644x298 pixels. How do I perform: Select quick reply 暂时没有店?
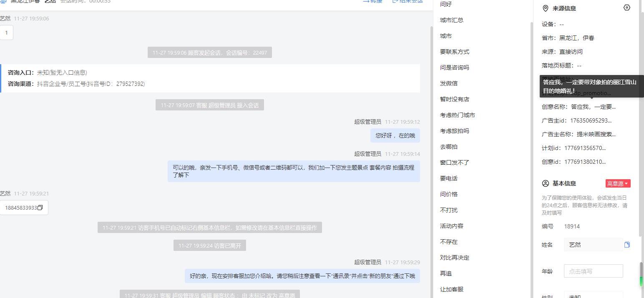(455, 99)
